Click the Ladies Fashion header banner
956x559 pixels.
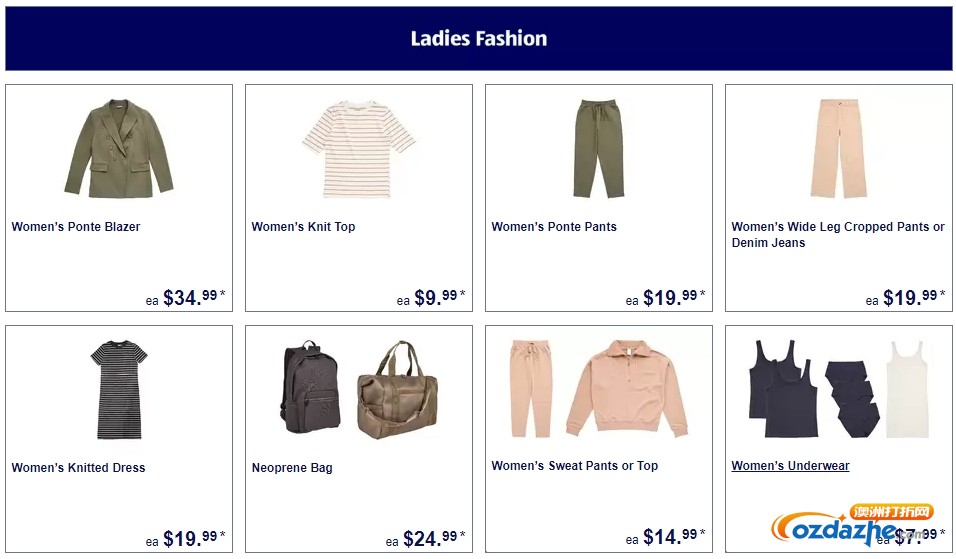479,38
